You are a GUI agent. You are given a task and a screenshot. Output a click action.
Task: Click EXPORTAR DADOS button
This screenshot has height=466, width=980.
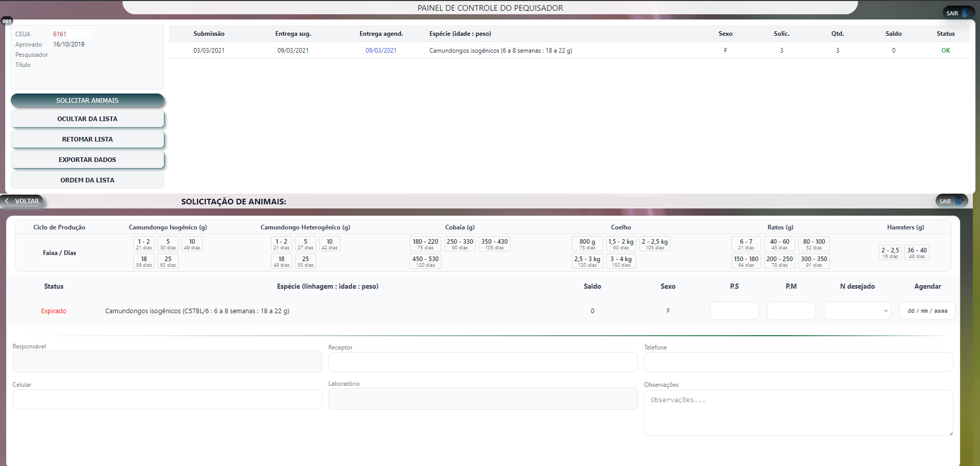coord(87,160)
